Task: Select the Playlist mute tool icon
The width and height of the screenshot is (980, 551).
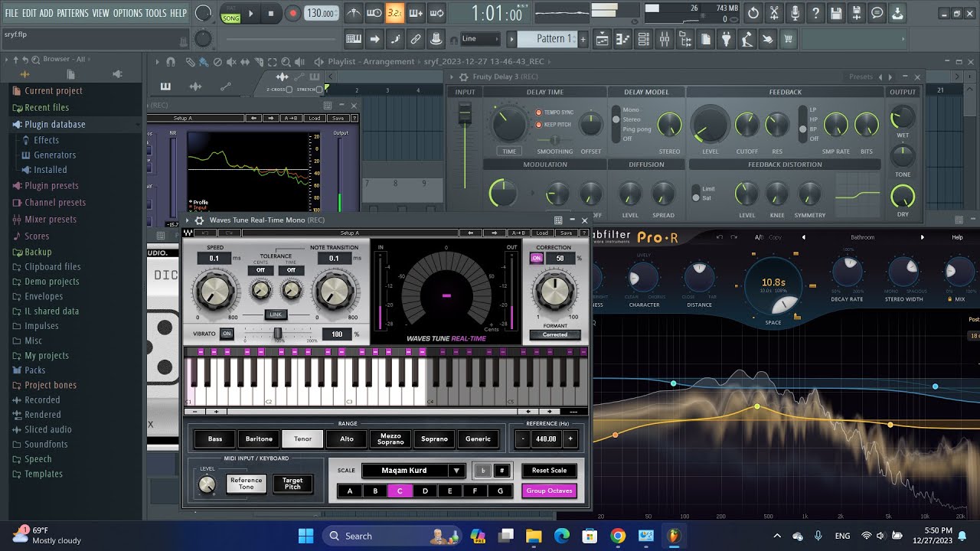Action: (232, 62)
